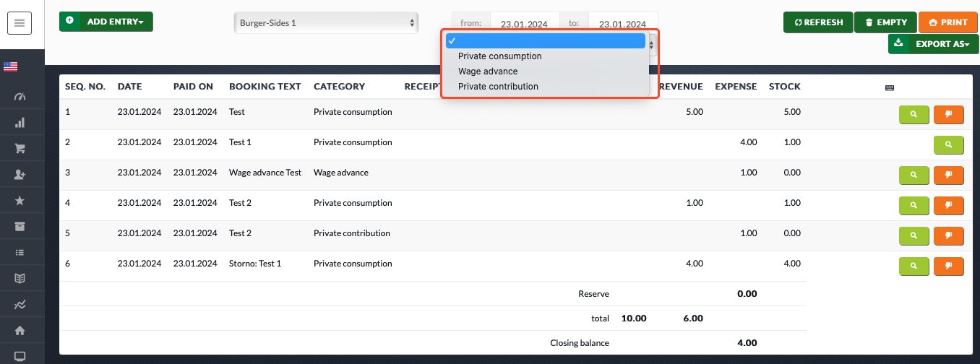Open the home sidebar icon
Image resolution: width=980 pixels, height=364 pixels.
coord(20,331)
